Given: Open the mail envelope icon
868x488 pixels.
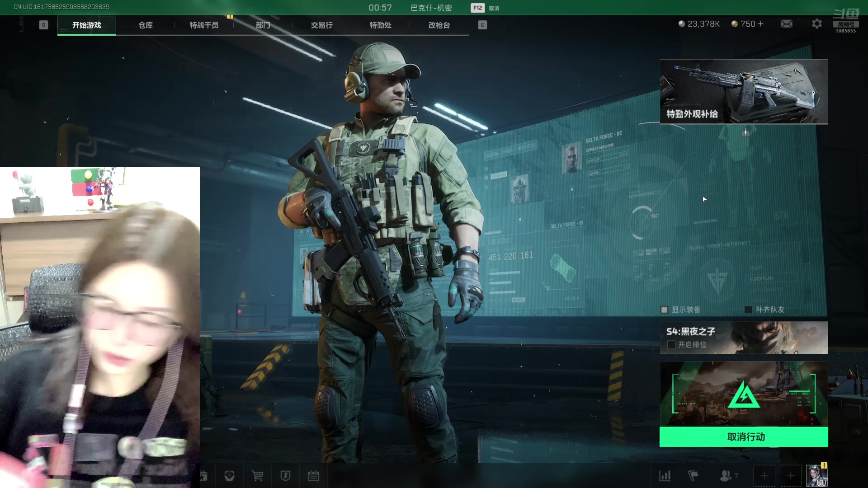Looking at the screenshot, I should tap(787, 24).
